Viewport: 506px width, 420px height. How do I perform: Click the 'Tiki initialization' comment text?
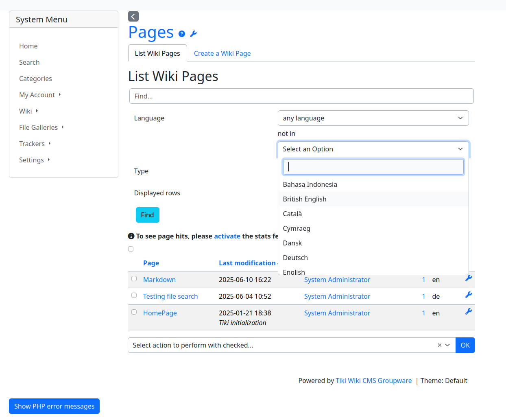(242, 323)
